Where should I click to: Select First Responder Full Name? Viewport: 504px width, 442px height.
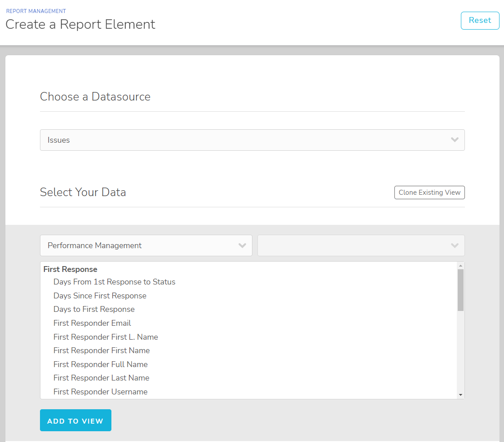click(101, 364)
